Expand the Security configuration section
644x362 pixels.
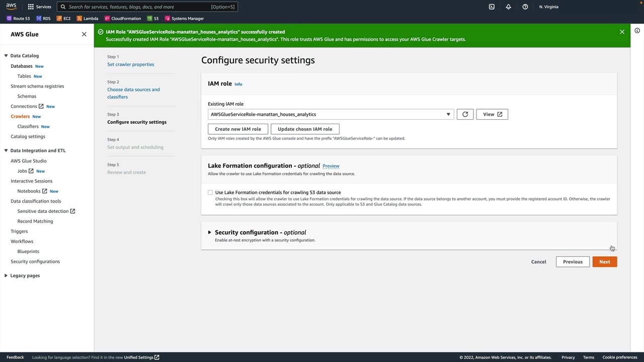(209, 232)
